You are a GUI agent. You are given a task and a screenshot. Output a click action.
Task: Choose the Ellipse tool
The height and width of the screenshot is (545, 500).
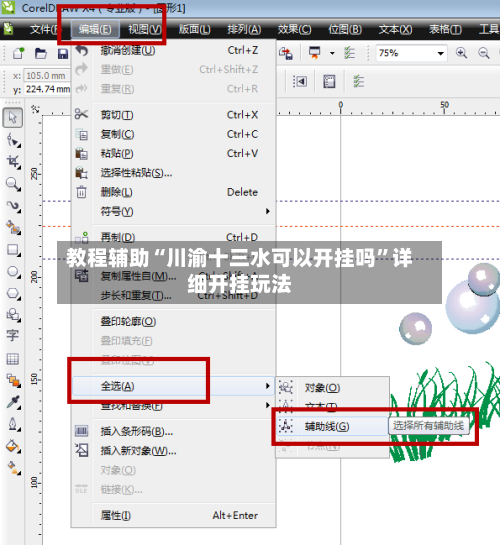[13, 272]
